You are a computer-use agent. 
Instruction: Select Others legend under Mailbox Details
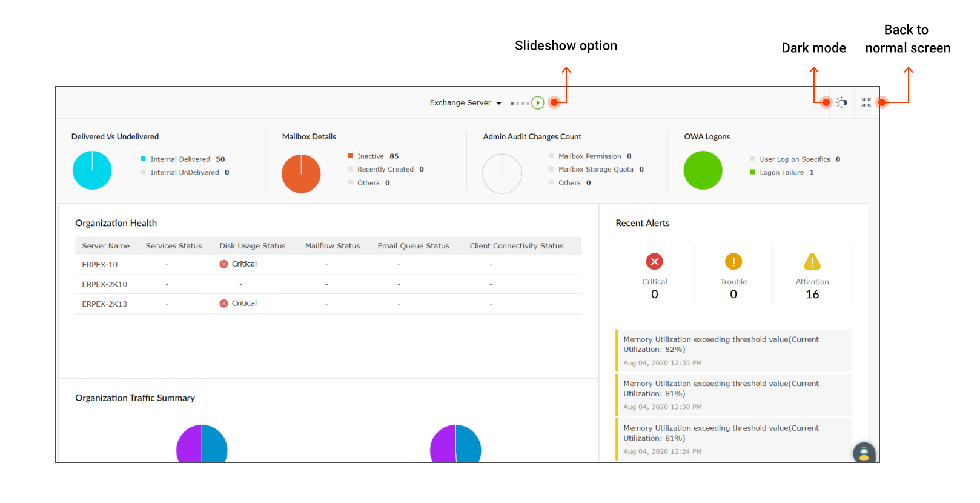(x=369, y=183)
